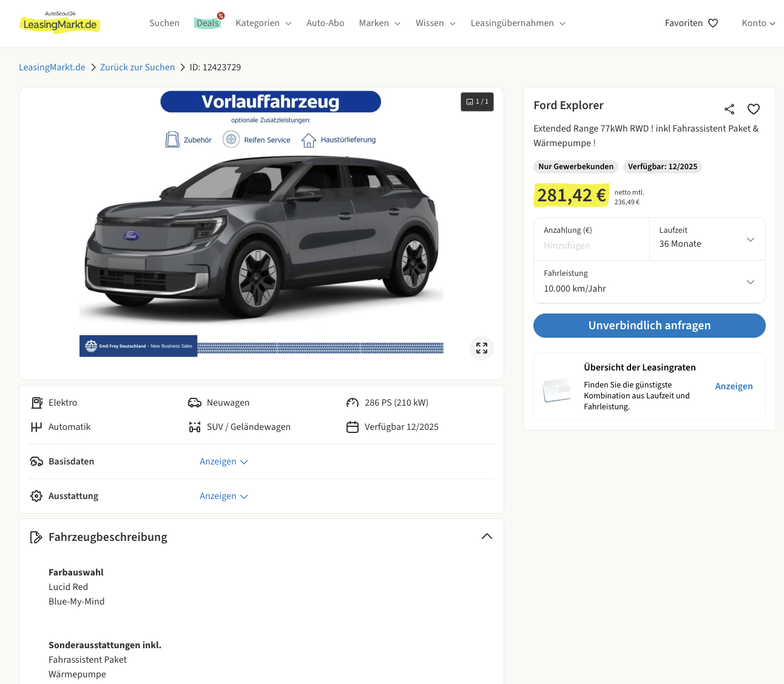Click Unverbindlich anfragen button
Viewport: 784px width, 684px height.
coord(649,326)
